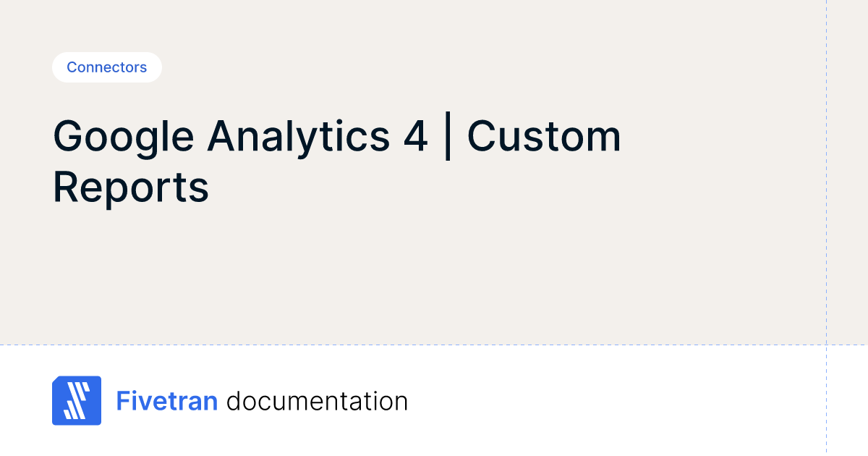This screenshot has width=868, height=456.
Task: Click the word documentation in footer
Action: [x=317, y=400]
